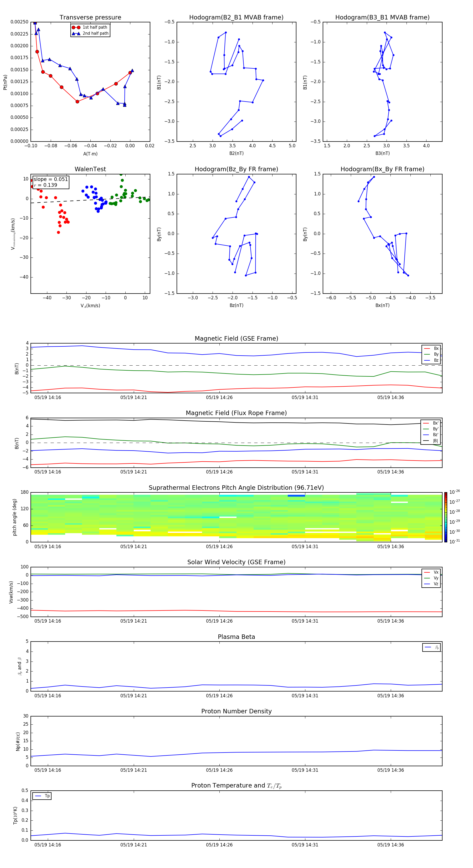Click the 05/19 14:31 tick under Solar Wind Velocity plot
This screenshot has height=868, width=473.
click(305, 621)
